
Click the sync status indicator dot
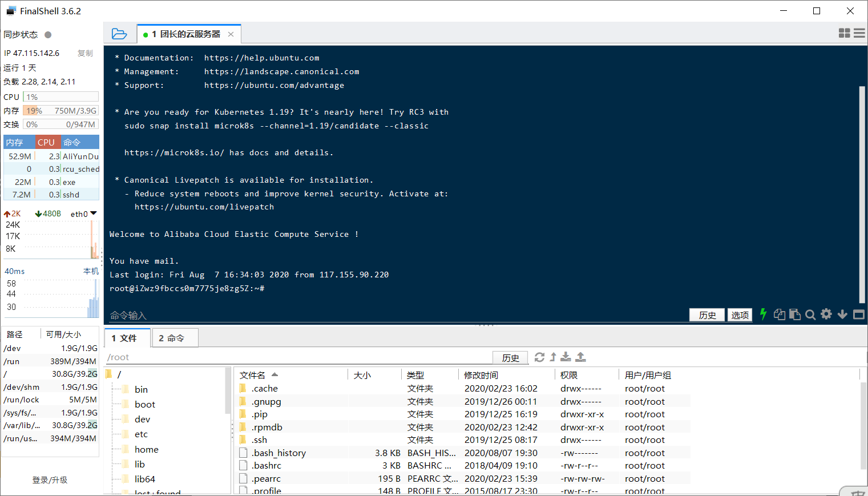48,35
